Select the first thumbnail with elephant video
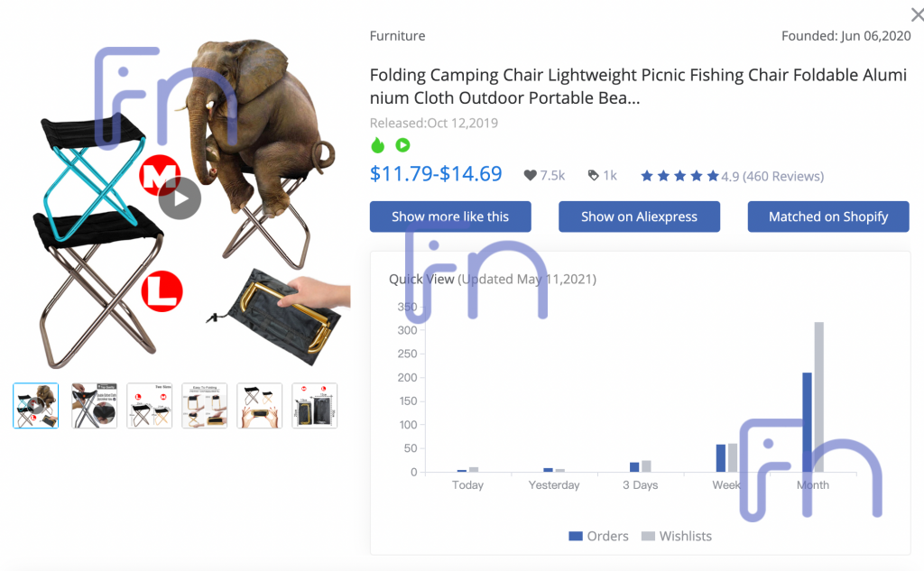This screenshot has width=924, height=571. (36, 405)
